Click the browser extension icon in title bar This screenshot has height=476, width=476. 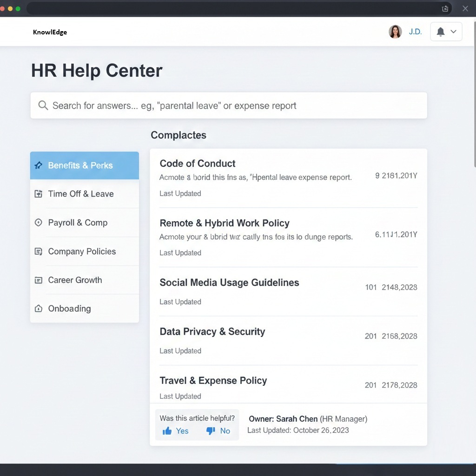tap(445, 8)
